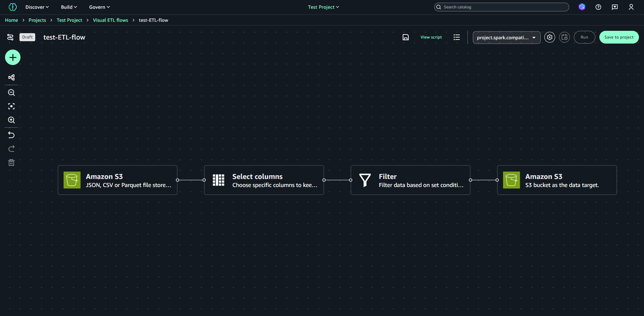The width and height of the screenshot is (644, 316).
Task: Focus the Search catalog field
Action: click(501, 7)
